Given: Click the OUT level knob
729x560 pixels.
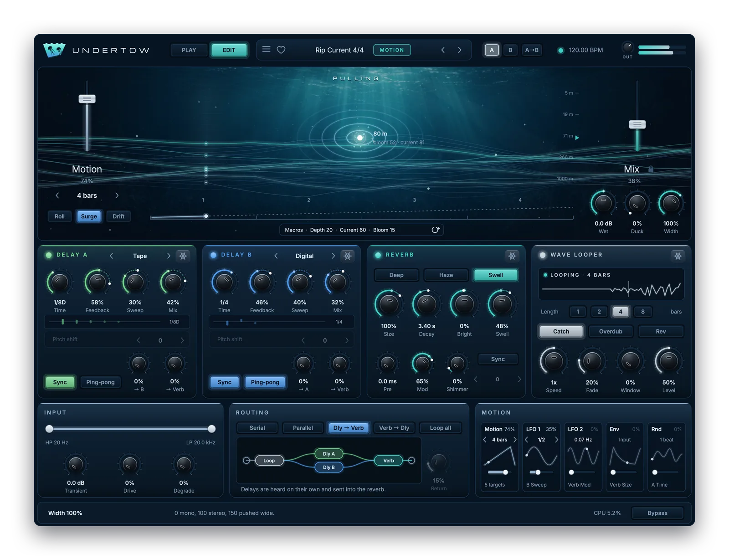Looking at the screenshot, I should coord(627,47).
